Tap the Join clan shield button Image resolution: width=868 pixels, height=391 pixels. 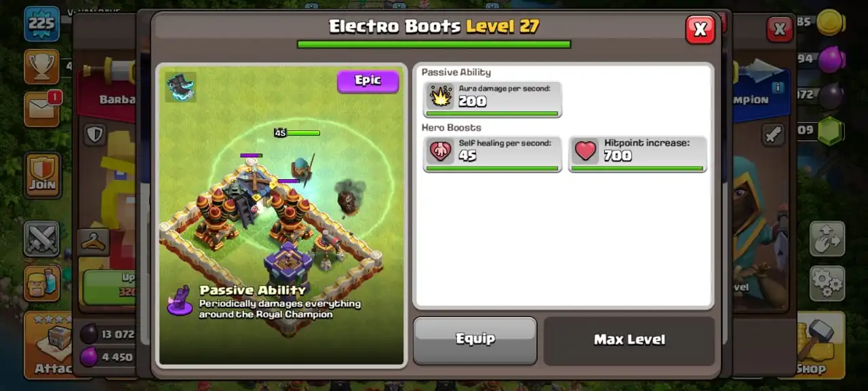[43, 175]
